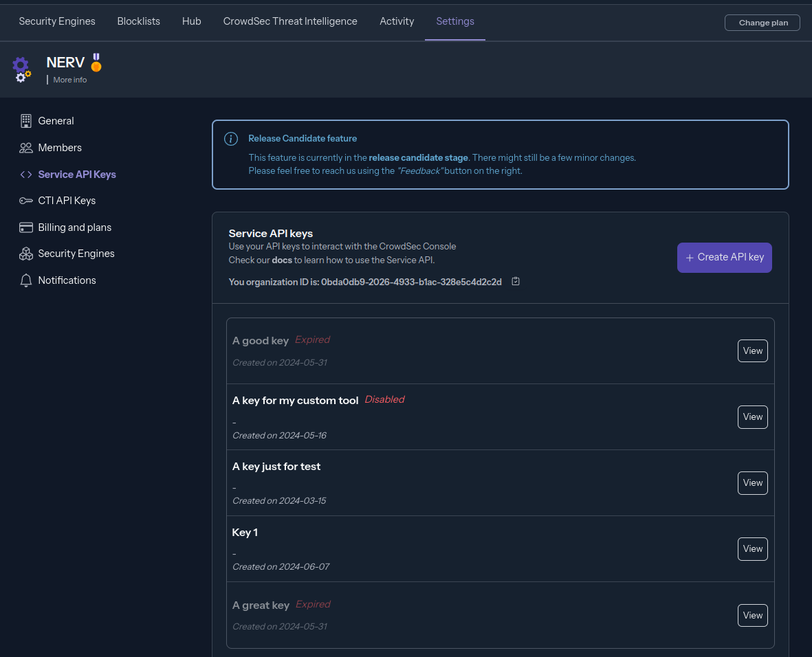Image resolution: width=812 pixels, height=657 pixels.
Task: Open the CrowdSec Threat Intelligence tab
Action: (290, 21)
